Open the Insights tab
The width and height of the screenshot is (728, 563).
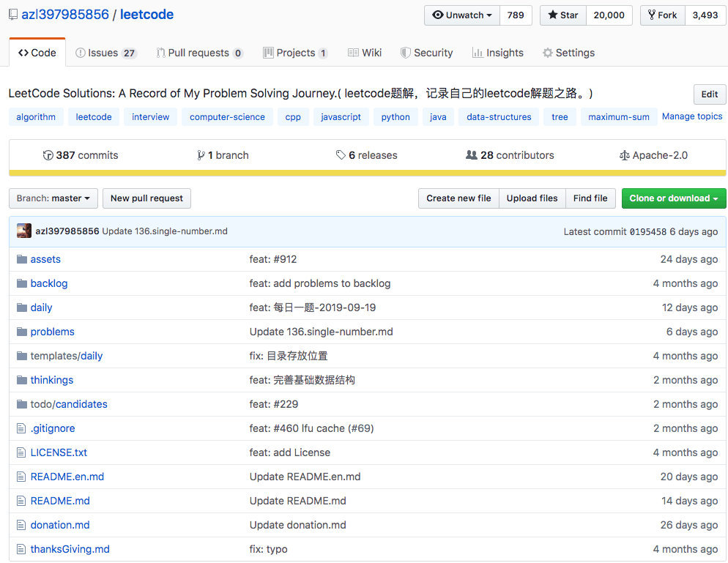pyautogui.click(x=498, y=53)
